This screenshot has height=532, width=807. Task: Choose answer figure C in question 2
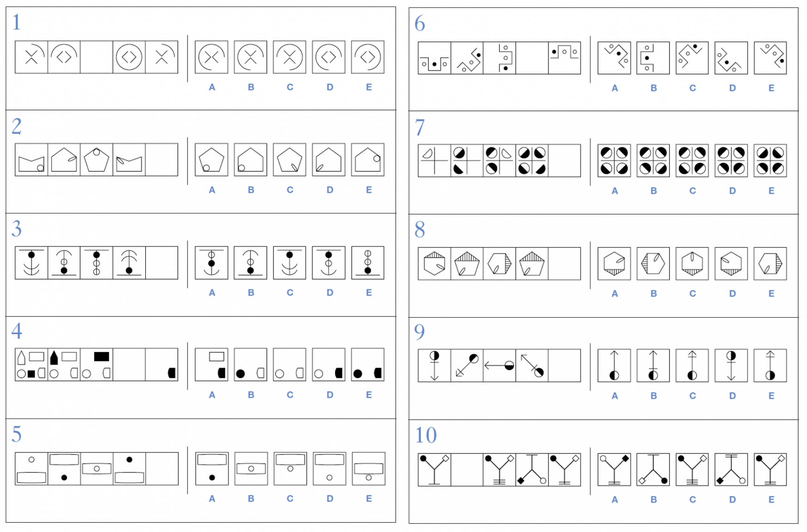(289, 160)
